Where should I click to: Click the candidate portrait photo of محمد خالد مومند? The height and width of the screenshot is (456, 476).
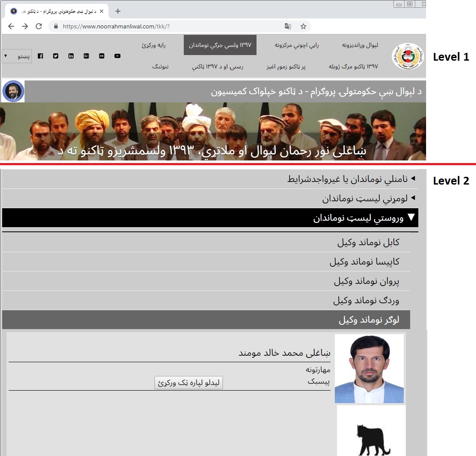pyautogui.click(x=369, y=369)
